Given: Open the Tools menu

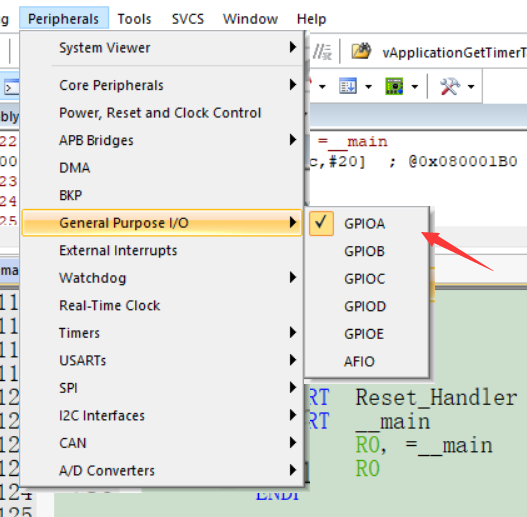Looking at the screenshot, I should [x=134, y=19].
